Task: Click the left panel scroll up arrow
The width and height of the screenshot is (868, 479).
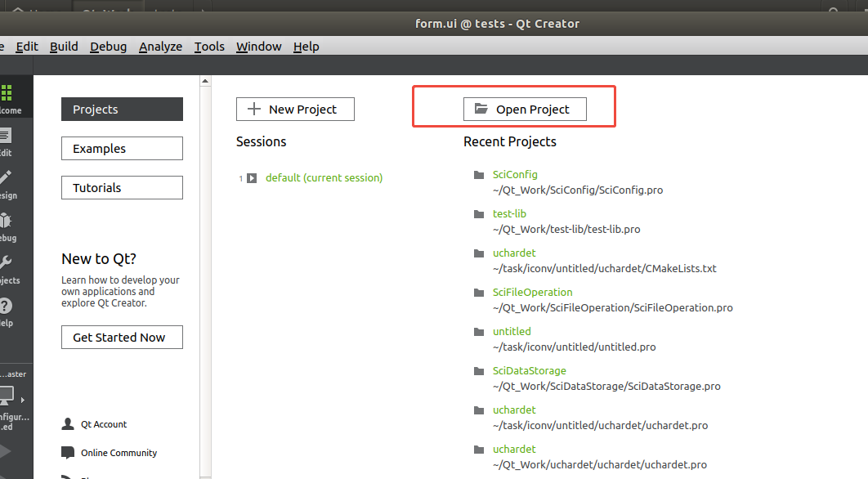Action: click(205, 82)
